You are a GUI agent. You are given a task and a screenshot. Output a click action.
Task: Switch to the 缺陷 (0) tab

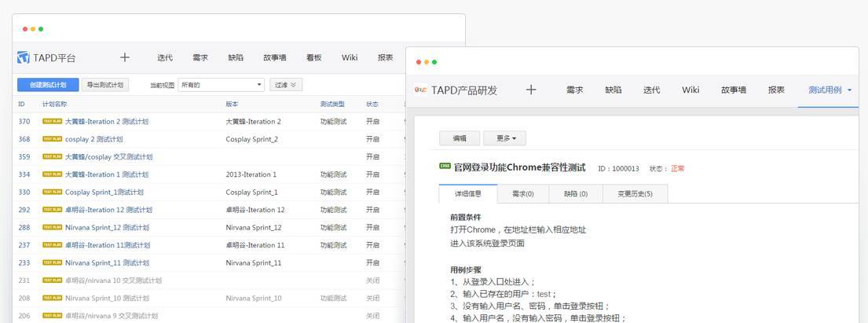click(x=575, y=193)
